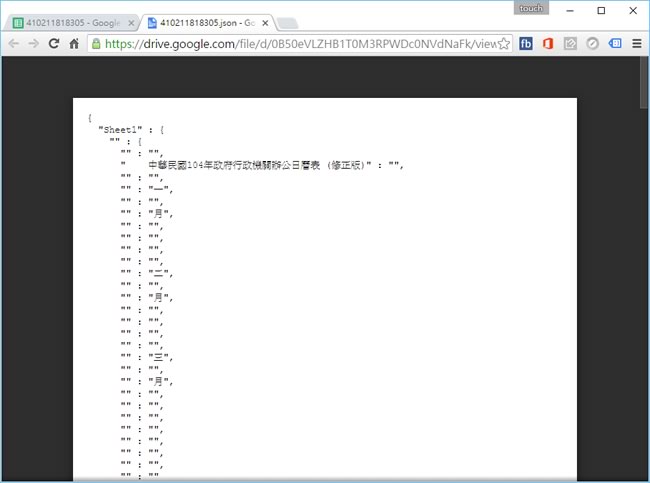Open the Office extension icon

pyautogui.click(x=548, y=44)
